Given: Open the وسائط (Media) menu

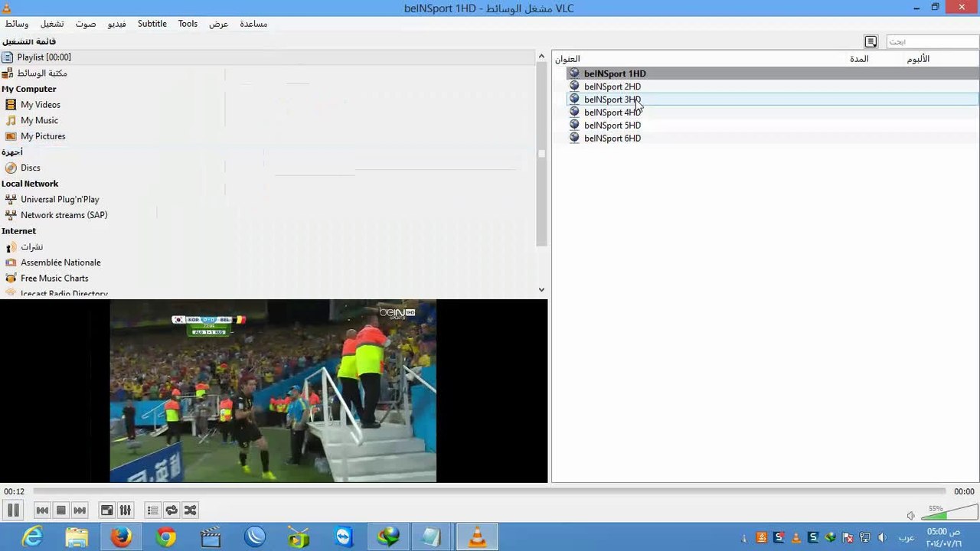Looking at the screenshot, I should click(17, 24).
